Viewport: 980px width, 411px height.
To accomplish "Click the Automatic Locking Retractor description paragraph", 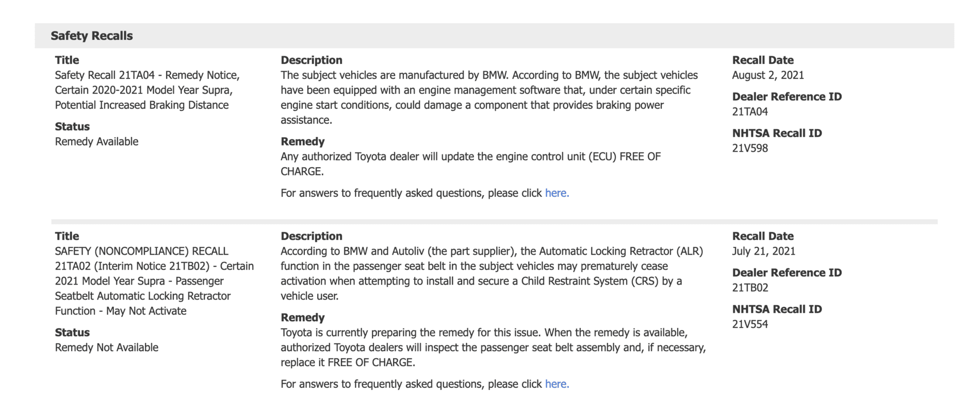I will point(492,274).
